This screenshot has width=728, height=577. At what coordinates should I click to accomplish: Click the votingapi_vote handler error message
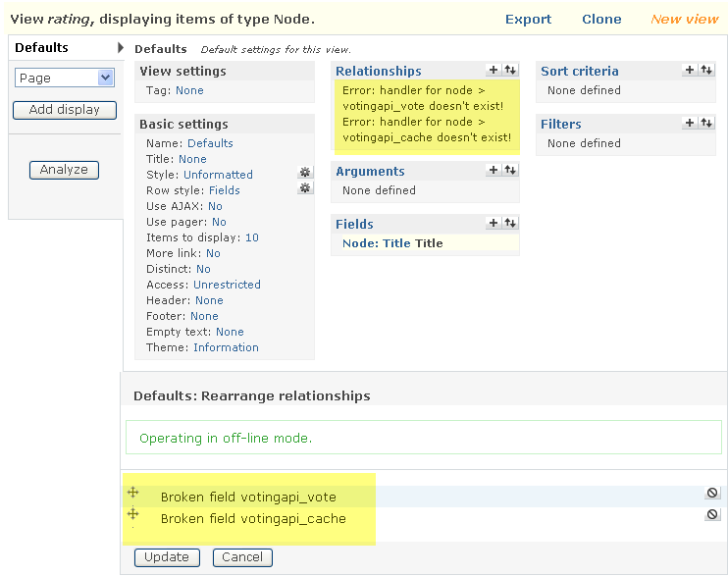coord(423,98)
